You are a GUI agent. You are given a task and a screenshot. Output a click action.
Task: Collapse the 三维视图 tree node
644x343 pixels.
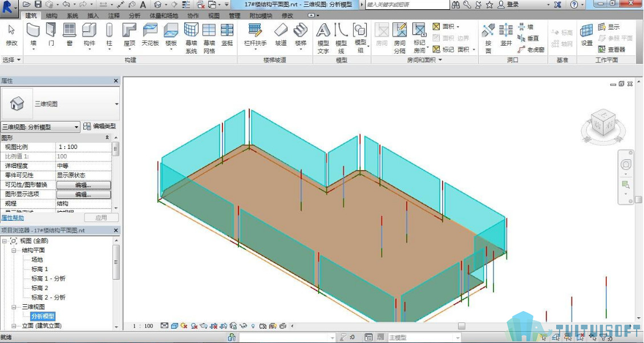pos(14,307)
